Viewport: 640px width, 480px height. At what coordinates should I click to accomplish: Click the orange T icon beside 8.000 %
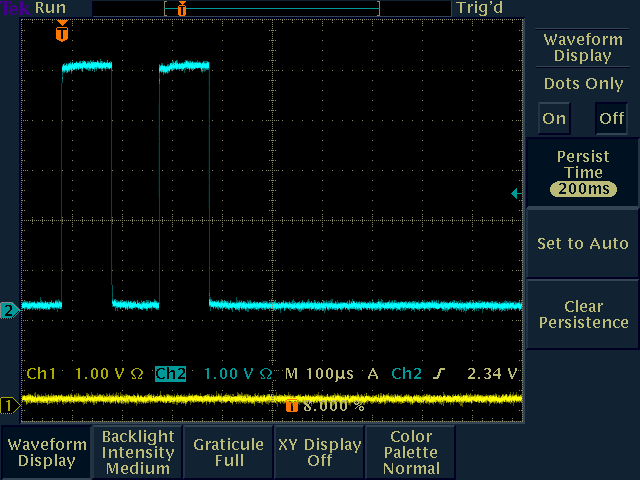tap(292, 406)
